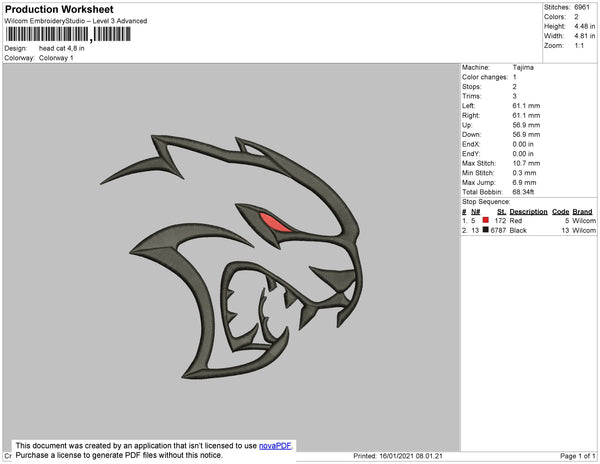The width and height of the screenshot is (600, 464).
Task: Click the red thread color swatch
Action: (486, 220)
